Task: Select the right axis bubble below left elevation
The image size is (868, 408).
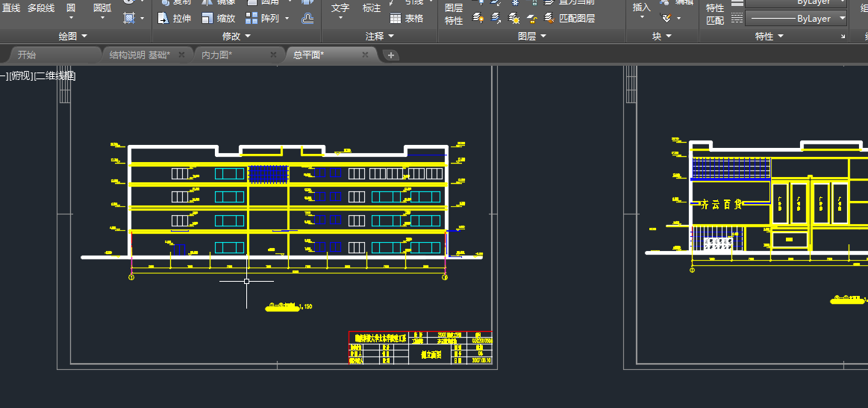Action: tap(445, 276)
